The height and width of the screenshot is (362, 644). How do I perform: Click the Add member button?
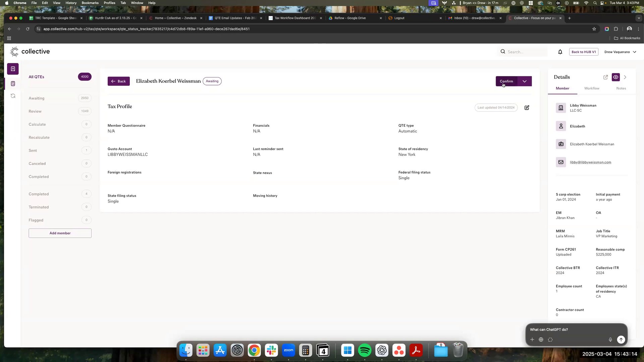point(60,233)
